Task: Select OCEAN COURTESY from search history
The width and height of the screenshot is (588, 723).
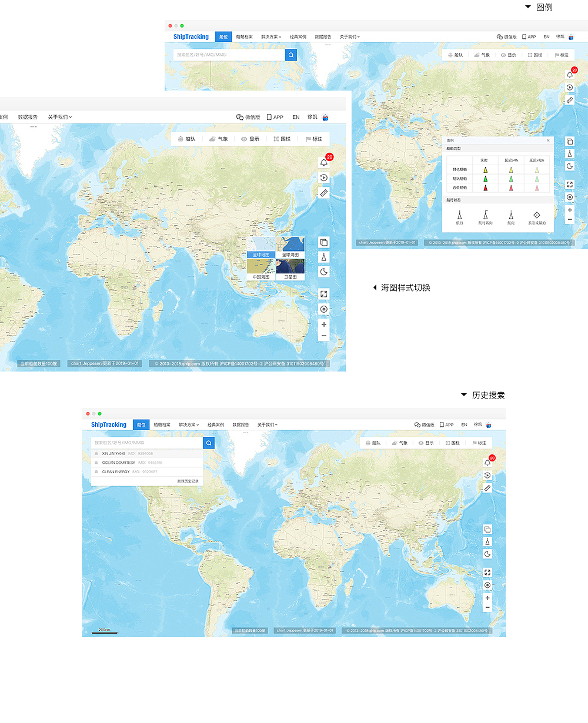Action: coord(147,463)
